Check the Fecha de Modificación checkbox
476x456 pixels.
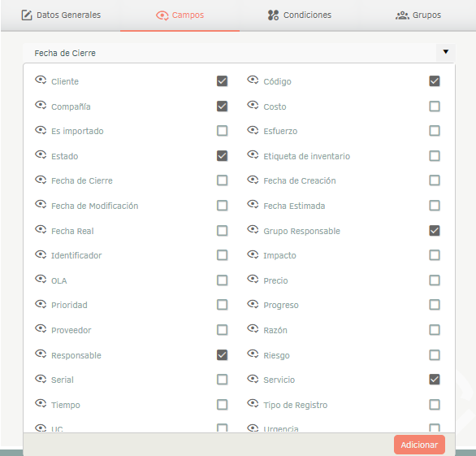click(223, 206)
